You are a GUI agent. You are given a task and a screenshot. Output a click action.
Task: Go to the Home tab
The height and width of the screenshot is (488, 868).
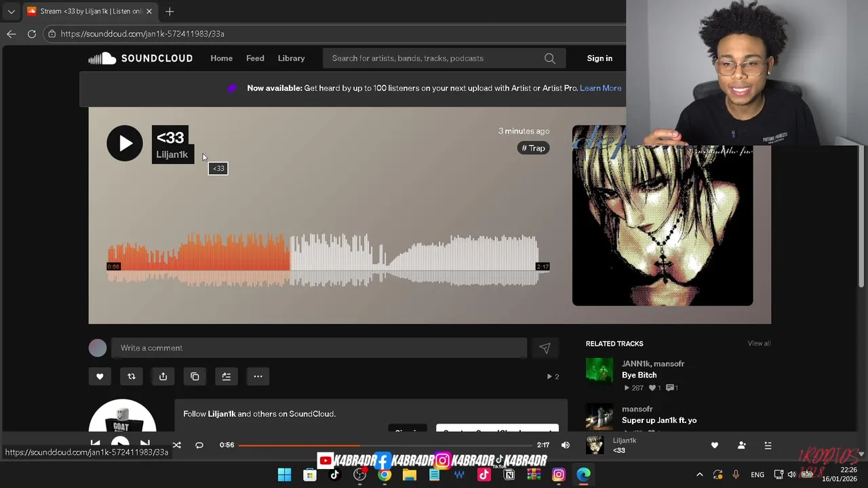point(221,58)
